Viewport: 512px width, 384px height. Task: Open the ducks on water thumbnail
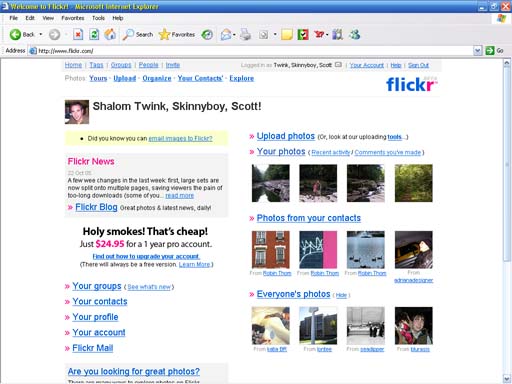tap(366, 250)
